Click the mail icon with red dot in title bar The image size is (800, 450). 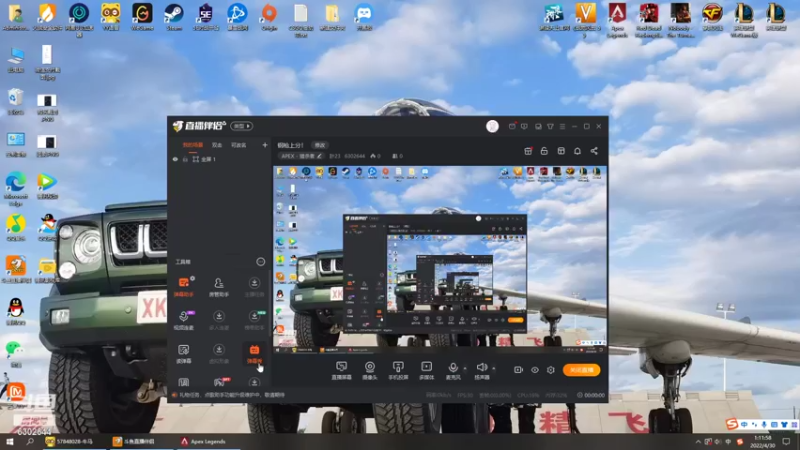(x=512, y=126)
